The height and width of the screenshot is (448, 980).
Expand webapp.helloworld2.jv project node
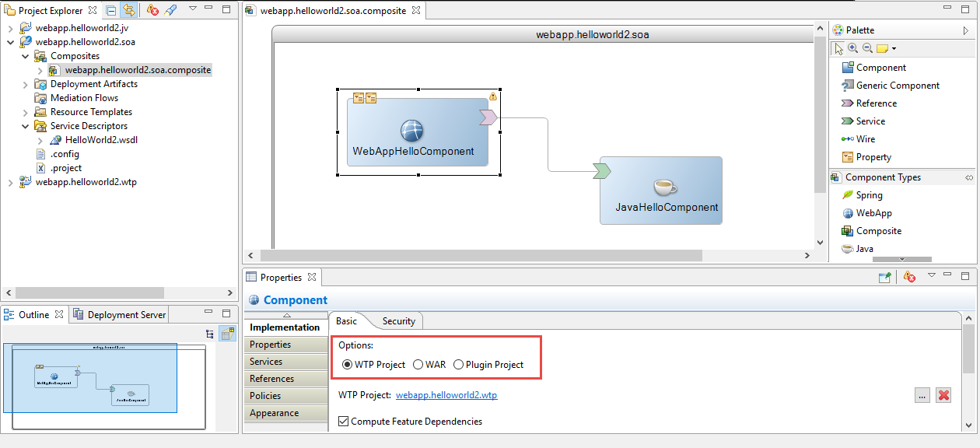click(x=10, y=28)
